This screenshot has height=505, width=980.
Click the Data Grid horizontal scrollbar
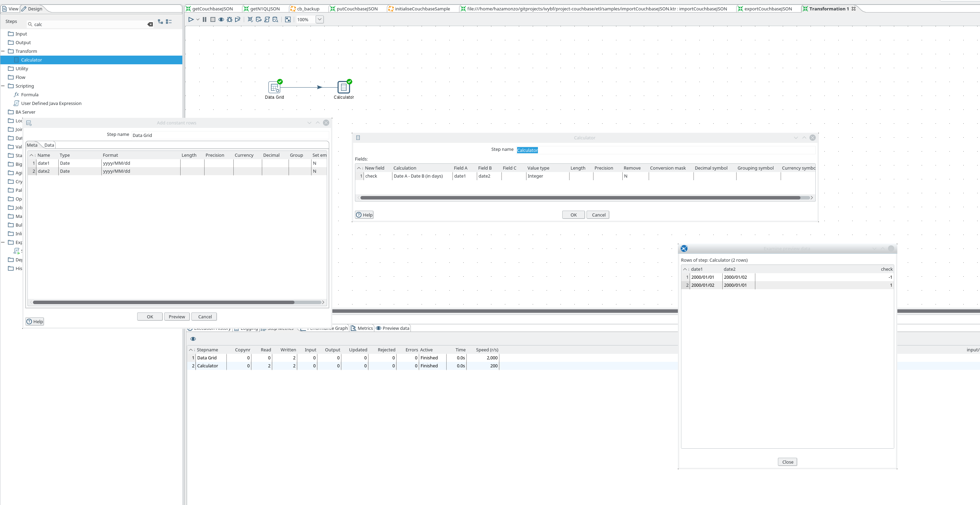click(x=164, y=303)
